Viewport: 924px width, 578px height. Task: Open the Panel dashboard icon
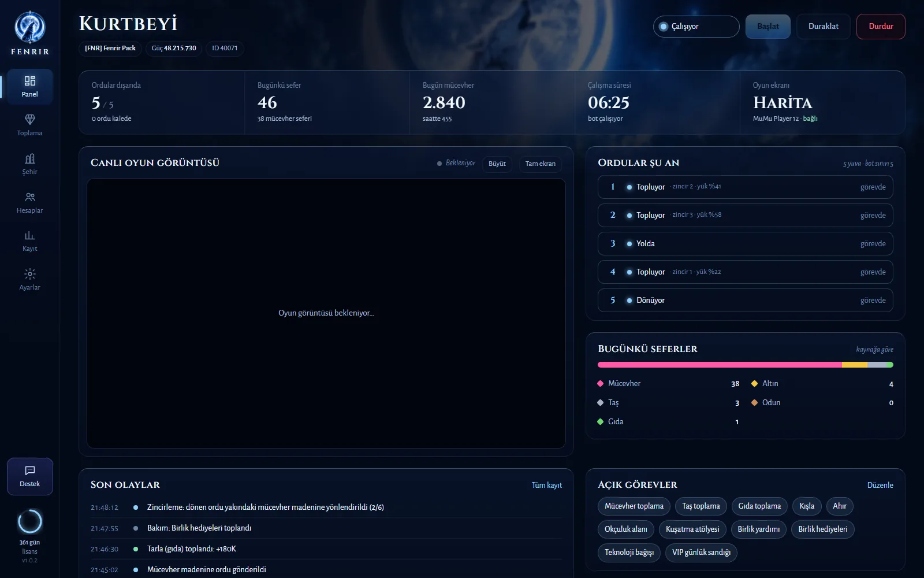(30, 81)
